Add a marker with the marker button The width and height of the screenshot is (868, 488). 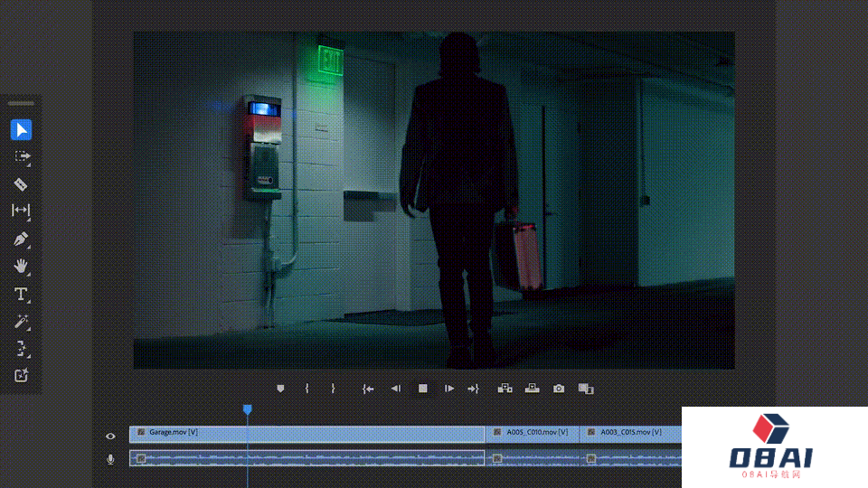click(x=280, y=389)
